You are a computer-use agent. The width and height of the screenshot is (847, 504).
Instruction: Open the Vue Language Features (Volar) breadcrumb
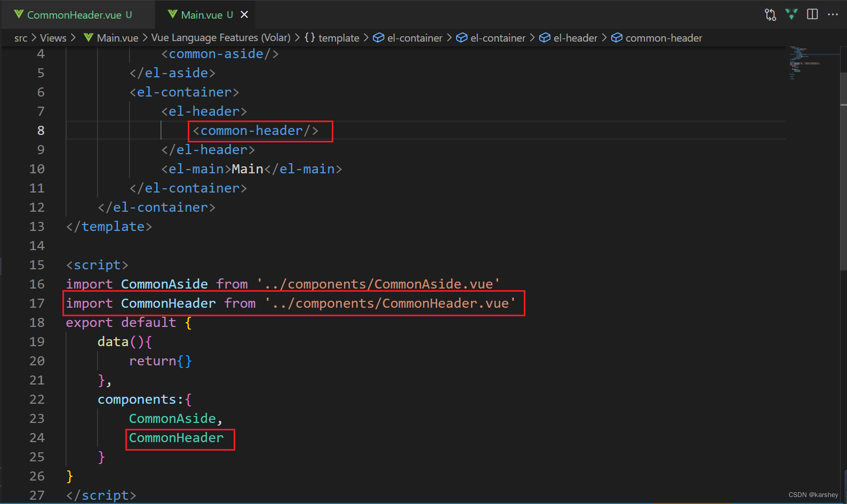pyautogui.click(x=221, y=38)
